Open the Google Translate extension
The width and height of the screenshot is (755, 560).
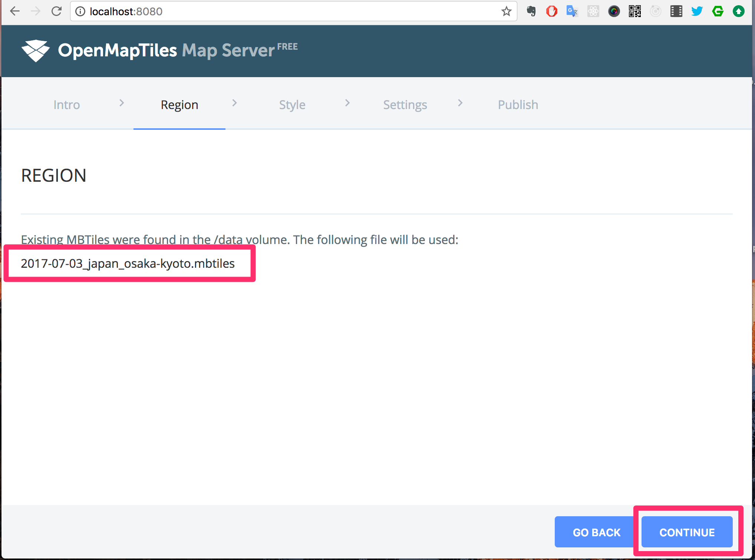click(572, 11)
